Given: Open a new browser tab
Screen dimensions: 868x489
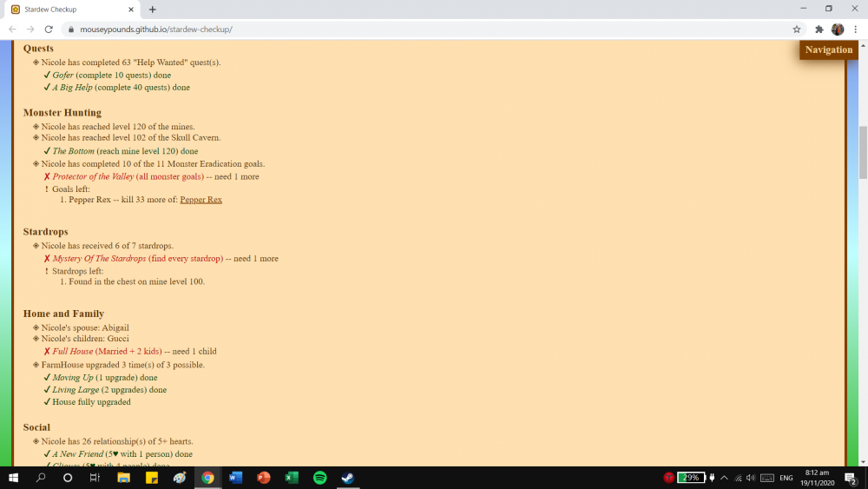Looking at the screenshot, I should coord(152,10).
